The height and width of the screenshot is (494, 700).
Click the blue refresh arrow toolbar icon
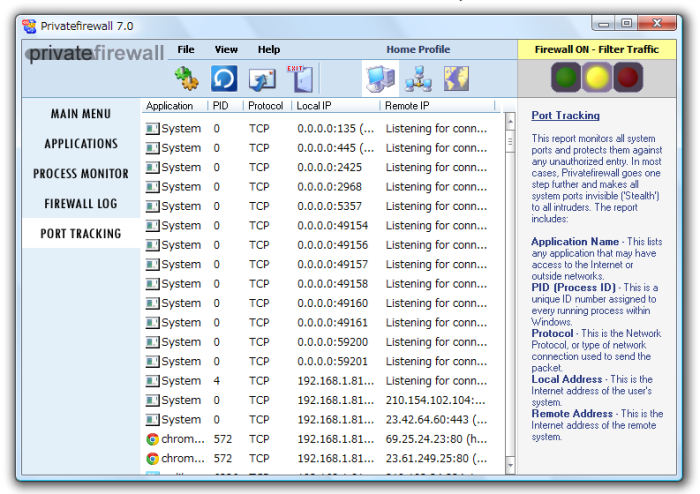click(224, 79)
